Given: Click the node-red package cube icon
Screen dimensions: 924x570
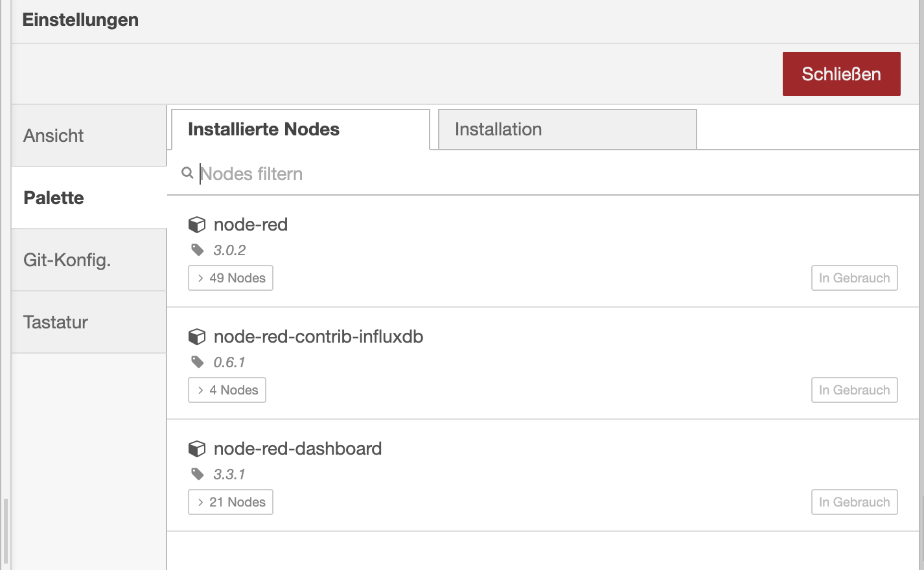Looking at the screenshot, I should click(x=197, y=225).
